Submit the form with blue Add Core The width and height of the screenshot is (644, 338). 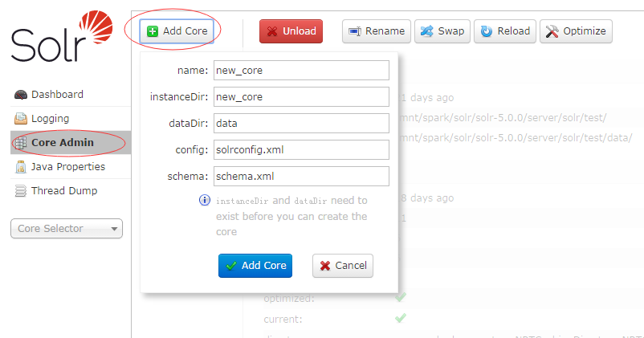(255, 266)
